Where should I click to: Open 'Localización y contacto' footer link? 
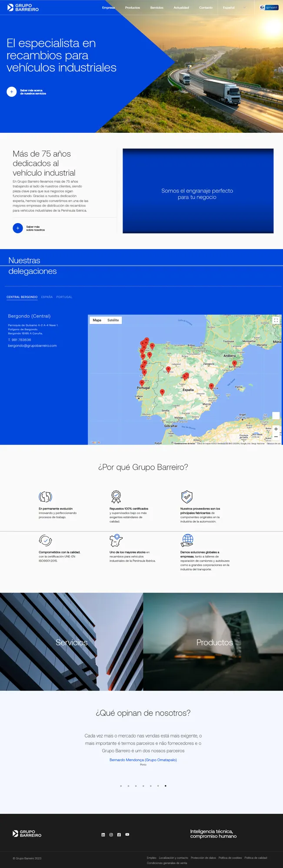(x=173, y=858)
